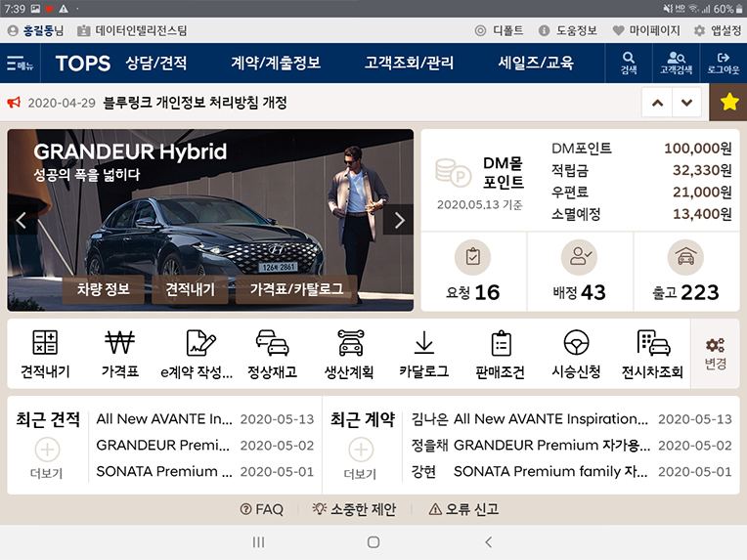Tap Android home button
The width and height of the screenshot is (747, 560).
[373, 541]
